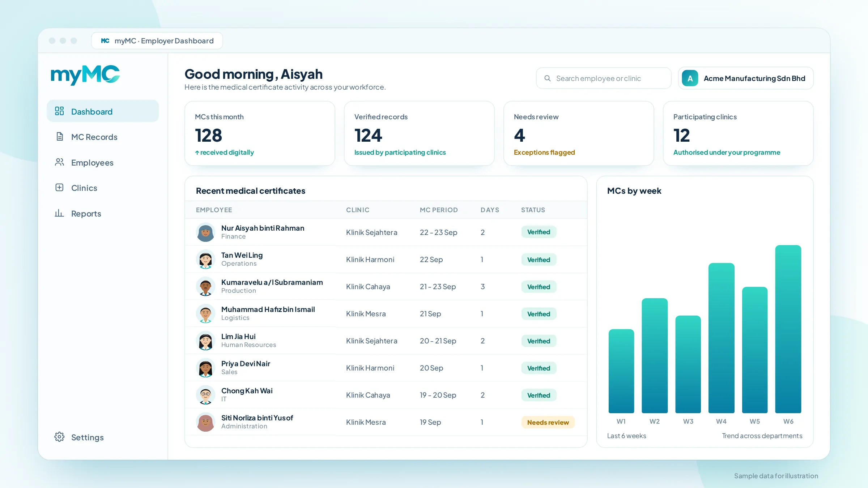
Task: Click the Reports bar chart icon
Action: point(59,213)
